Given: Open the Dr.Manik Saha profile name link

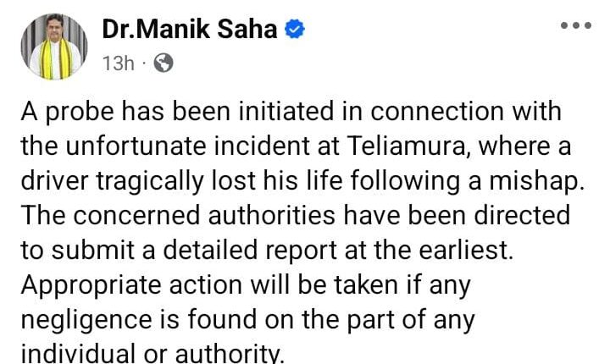Looking at the screenshot, I should (191, 30).
